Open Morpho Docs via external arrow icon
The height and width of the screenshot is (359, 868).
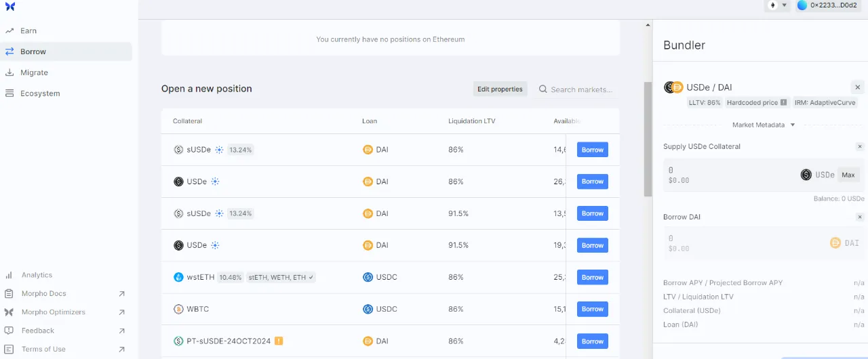pyautogui.click(x=121, y=294)
